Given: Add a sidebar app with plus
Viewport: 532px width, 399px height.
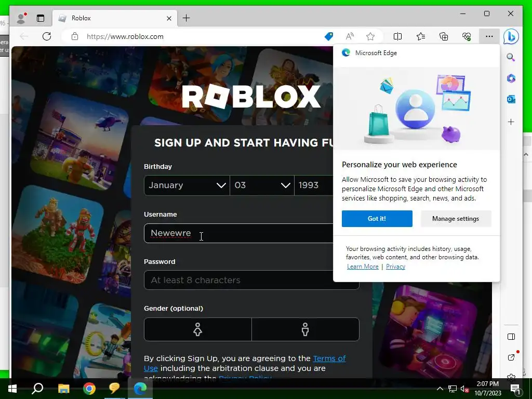Looking at the screenshot, I should click(511, 122).
